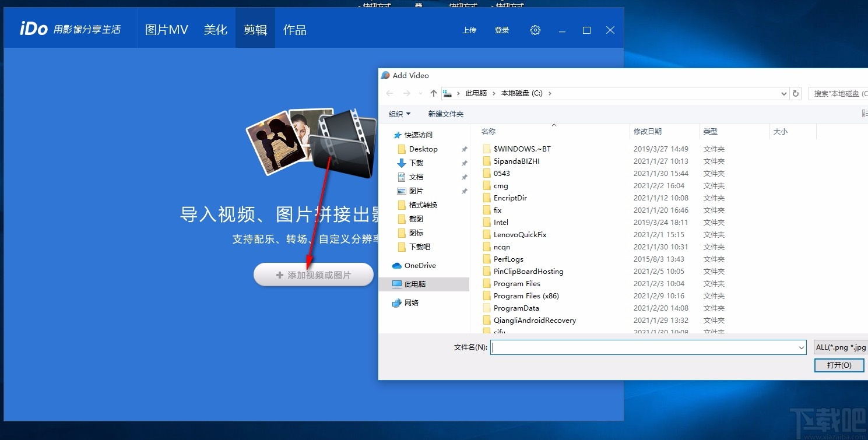
Task: Click 上传 in the iDo header
Action: 469,30
